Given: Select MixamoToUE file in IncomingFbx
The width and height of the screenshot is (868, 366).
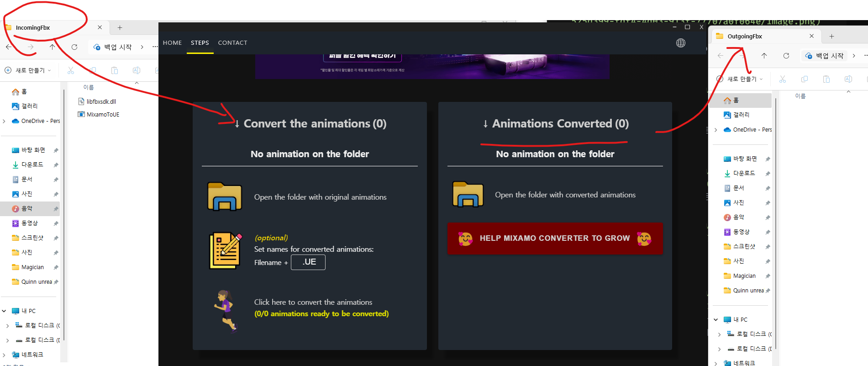Looking at the screenshot, I should tap(99, 114).
